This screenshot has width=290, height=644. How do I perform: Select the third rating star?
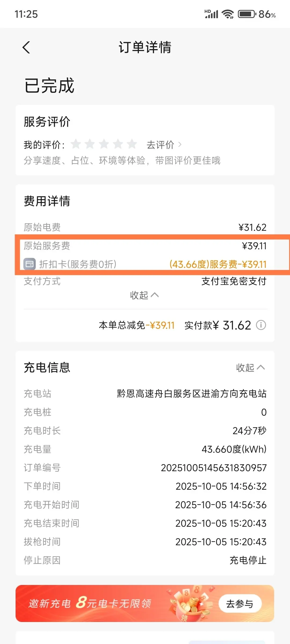[104, 144]
